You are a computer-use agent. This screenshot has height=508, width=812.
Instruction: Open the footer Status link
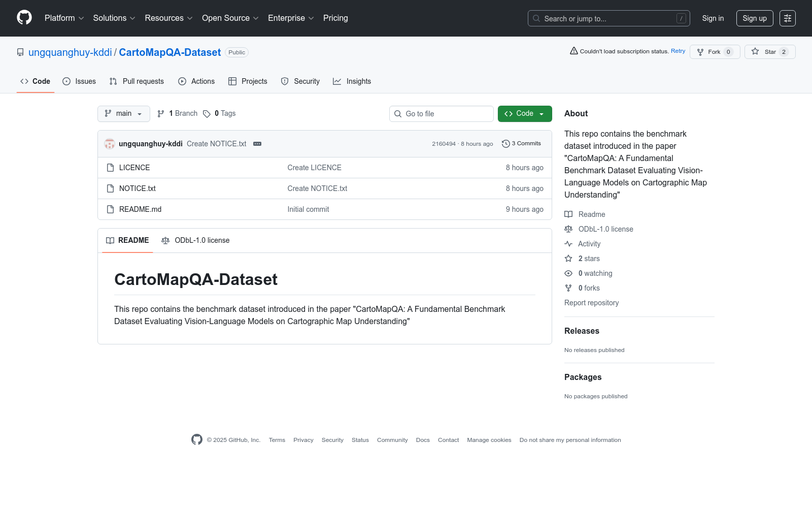tap(360, 440)
